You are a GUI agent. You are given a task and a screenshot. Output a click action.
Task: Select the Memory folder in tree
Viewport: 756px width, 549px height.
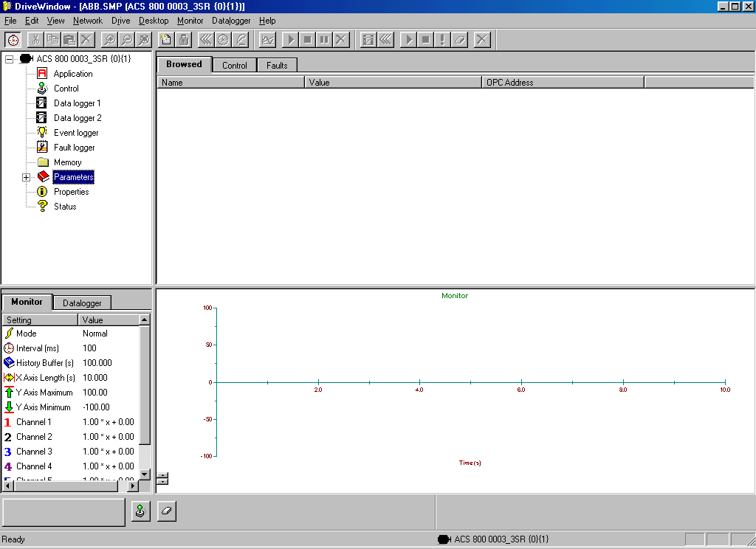67,162
